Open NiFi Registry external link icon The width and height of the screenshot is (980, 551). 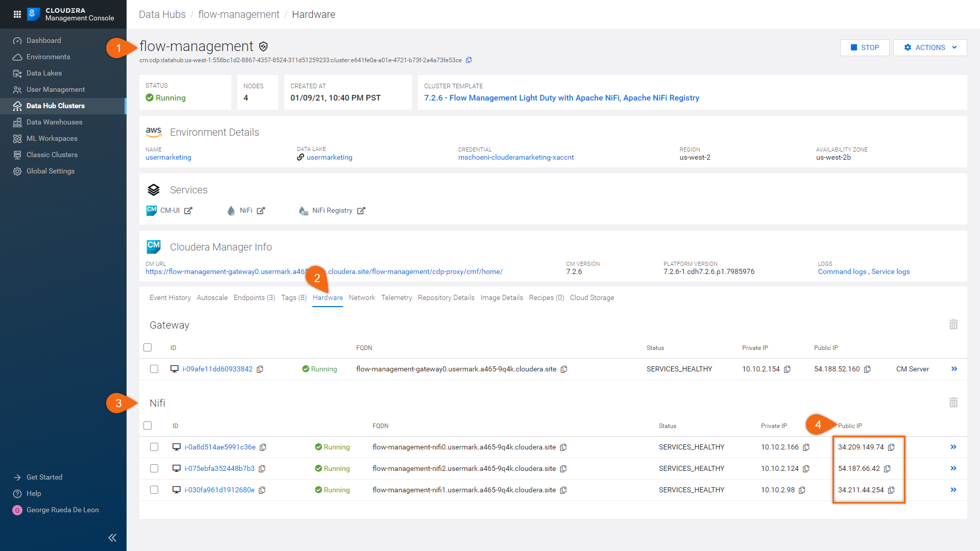pos(361,211)
